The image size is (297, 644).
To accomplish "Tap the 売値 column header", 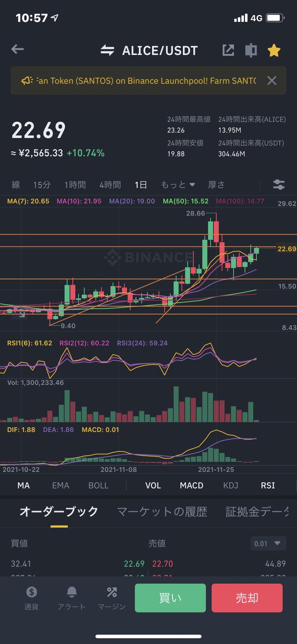I will (x=157, y=544).
